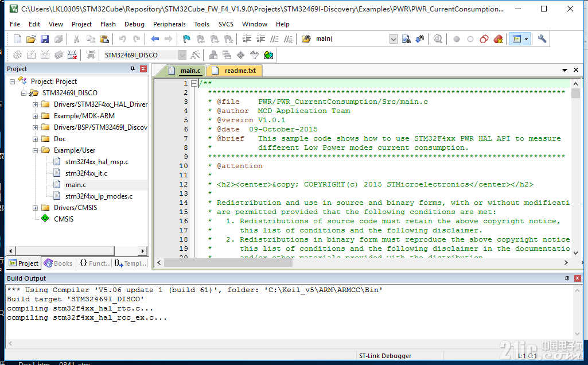Open the SVCS menu
The height and width of the screenshot is (365, 588).
point(226,24)
